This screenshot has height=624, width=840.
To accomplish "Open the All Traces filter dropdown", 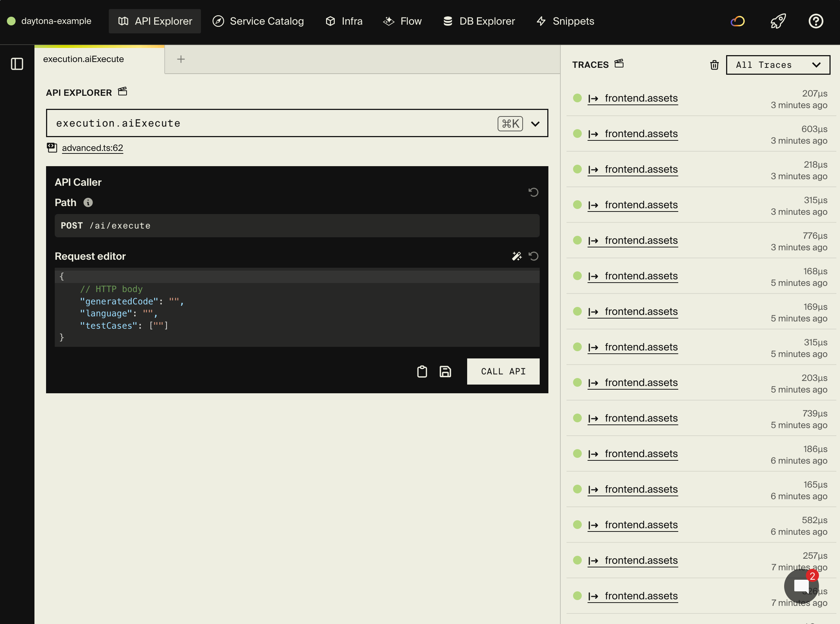I will [778, 65].
